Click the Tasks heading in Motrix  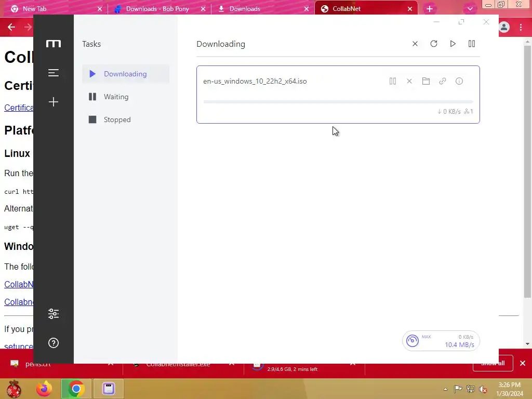tap(91, 44)
